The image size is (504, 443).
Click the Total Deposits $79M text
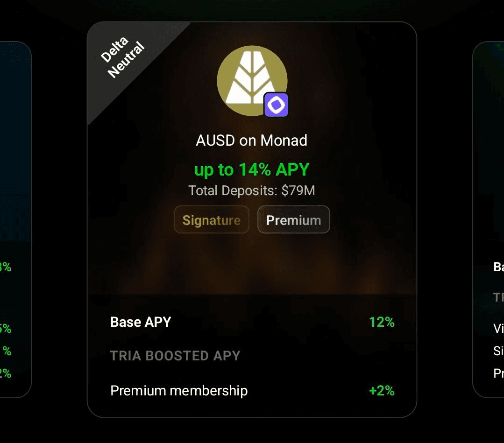[x=251, y=190]
